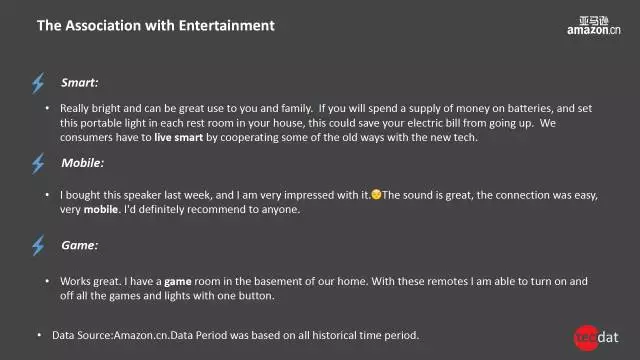Select the slide title The Association with Entertainment

tap(156, 25)
